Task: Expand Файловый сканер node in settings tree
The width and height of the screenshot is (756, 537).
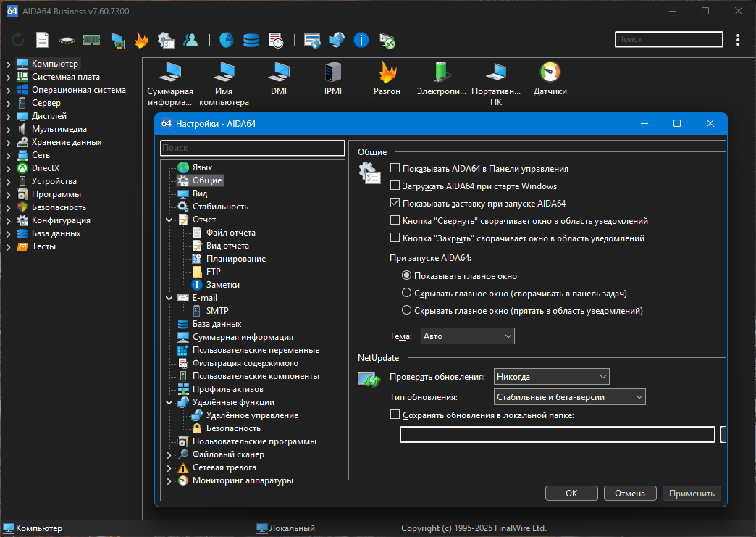Action: 169,454
